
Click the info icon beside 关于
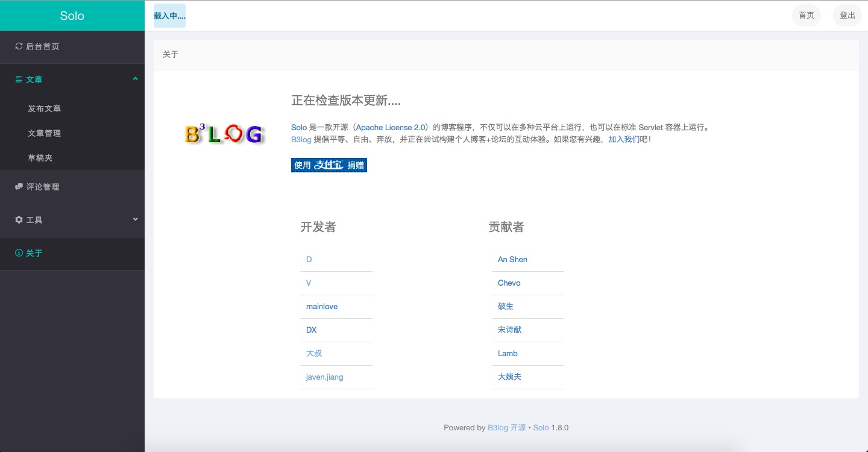click(x=19, y=253)
